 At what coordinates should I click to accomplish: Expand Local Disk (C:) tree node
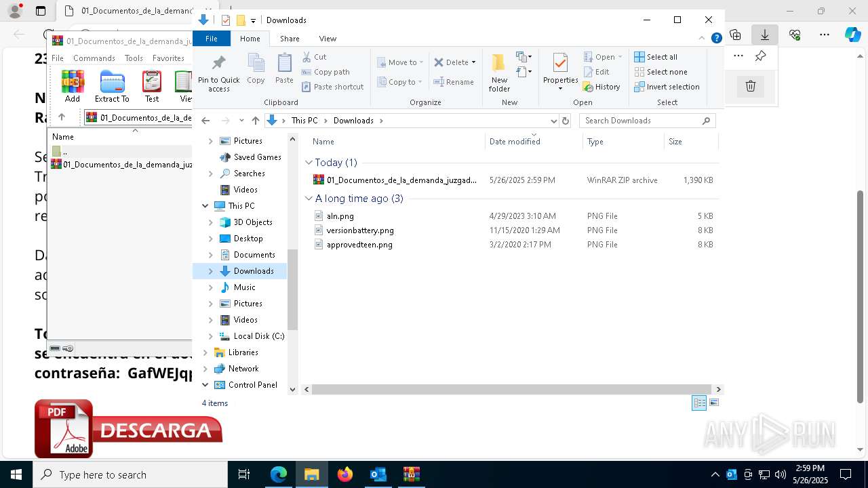pos(210,336)
